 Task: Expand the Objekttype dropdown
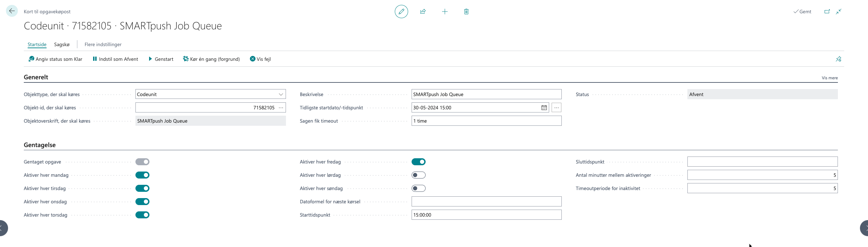pos(281,94)
